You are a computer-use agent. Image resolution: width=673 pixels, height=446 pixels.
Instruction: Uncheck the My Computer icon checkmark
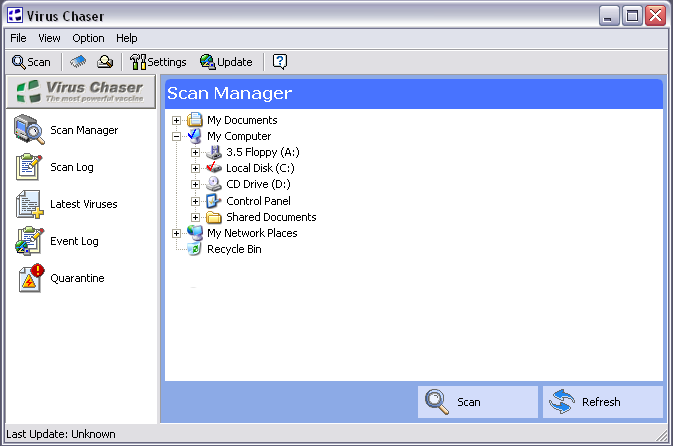195,136
